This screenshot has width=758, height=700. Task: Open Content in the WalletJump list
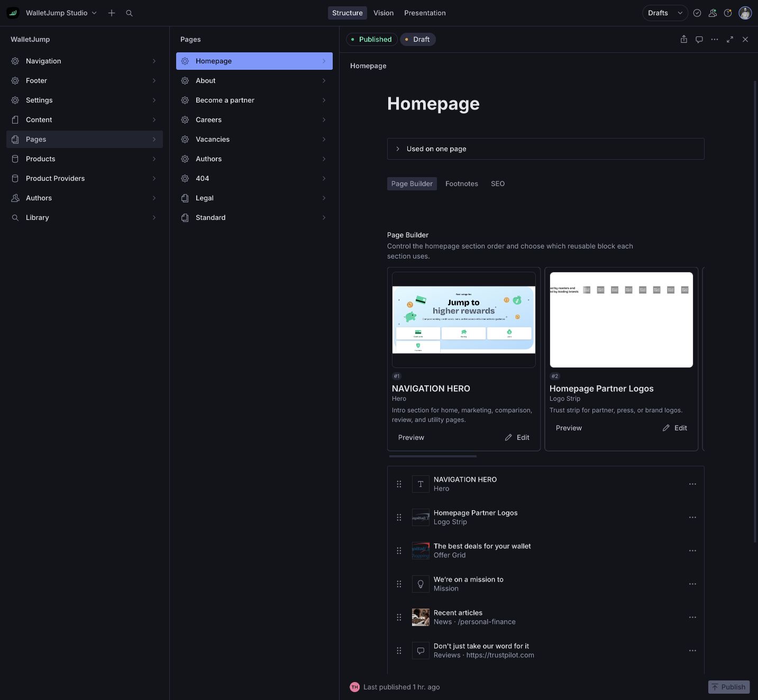point(85,119)
